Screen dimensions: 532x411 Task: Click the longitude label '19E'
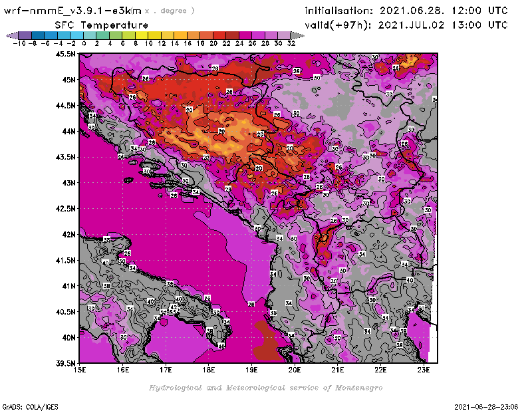[x=251, y=370]
